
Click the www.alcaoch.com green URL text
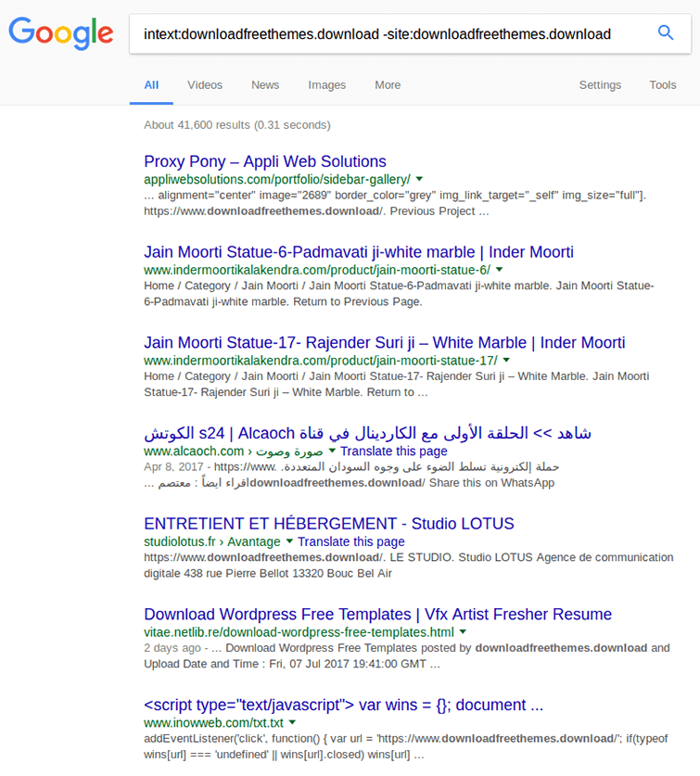point(233,452)
